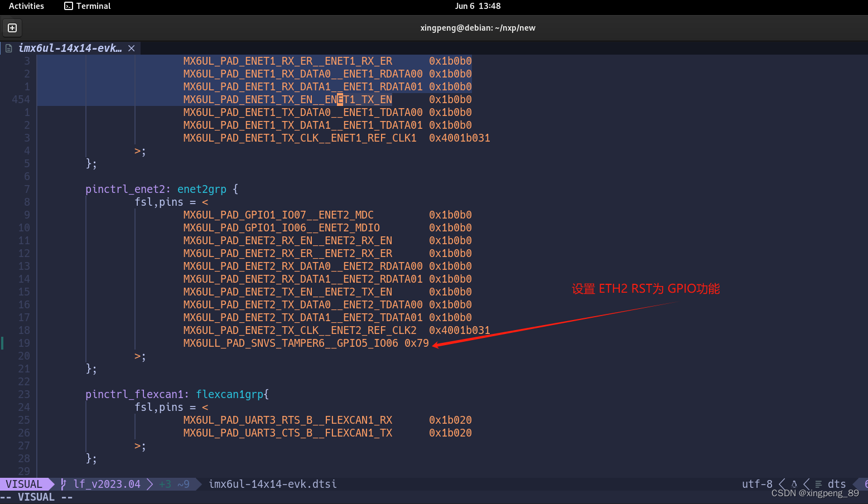Click line number 19 in the gutter
This screenshot has height=504, width=868.
(24, 343)
